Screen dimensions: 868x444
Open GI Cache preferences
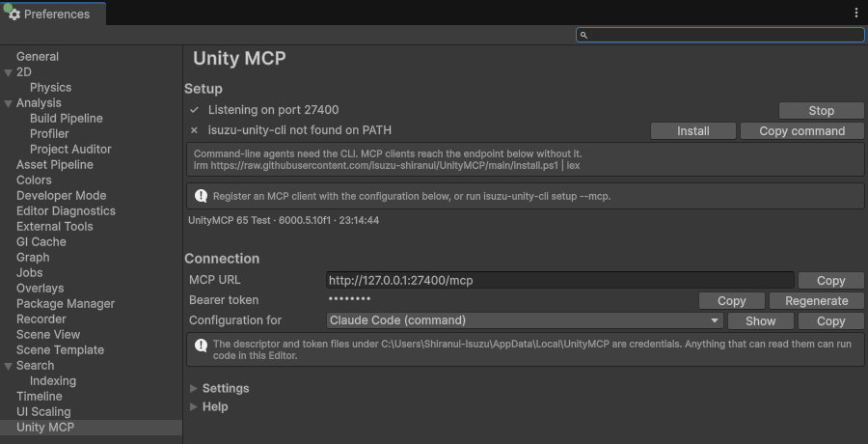(x=41, y=241)
